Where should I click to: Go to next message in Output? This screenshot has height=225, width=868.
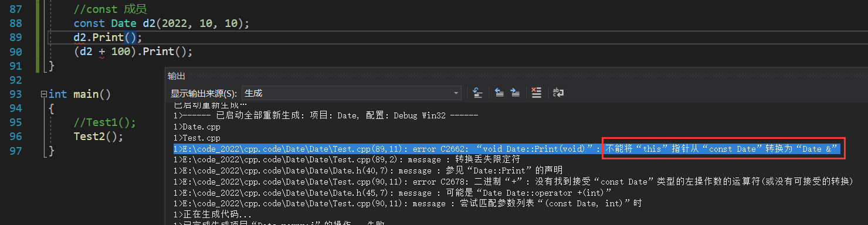pos(515,93)
